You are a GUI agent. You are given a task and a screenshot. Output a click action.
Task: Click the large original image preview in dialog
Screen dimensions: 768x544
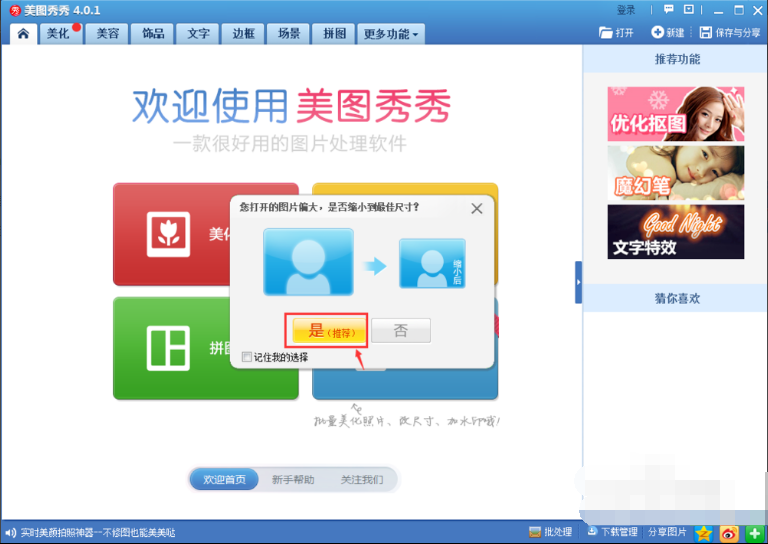(x=308, y=262)
